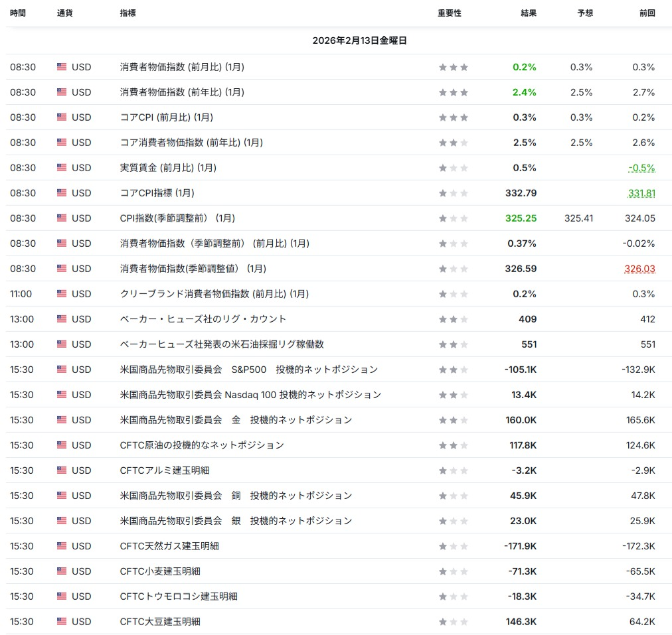Click the US flag in the CFTC大豆建玉明細 row

point(62,622)
